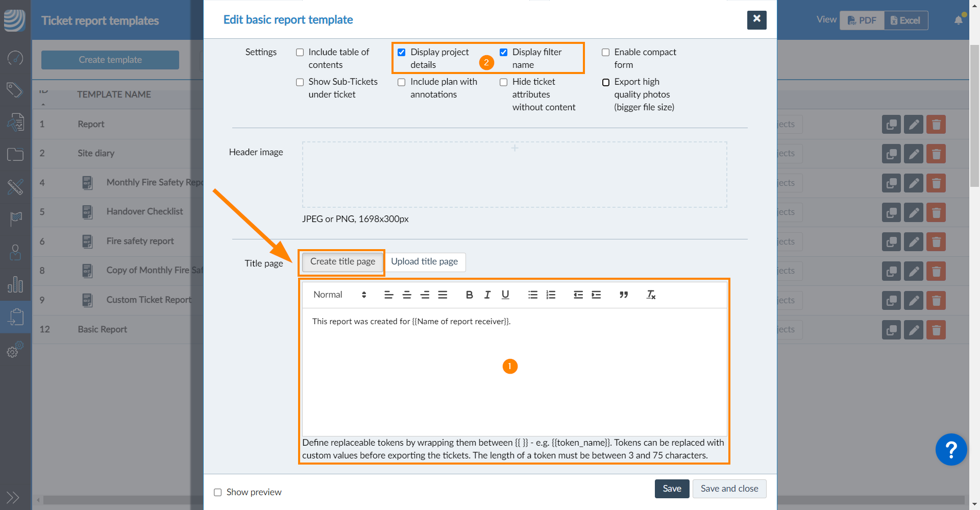Viewport: 980px width, 510px height.
Task: Toggle bold formatting in title page editor
Action: (x=469, y=295)
